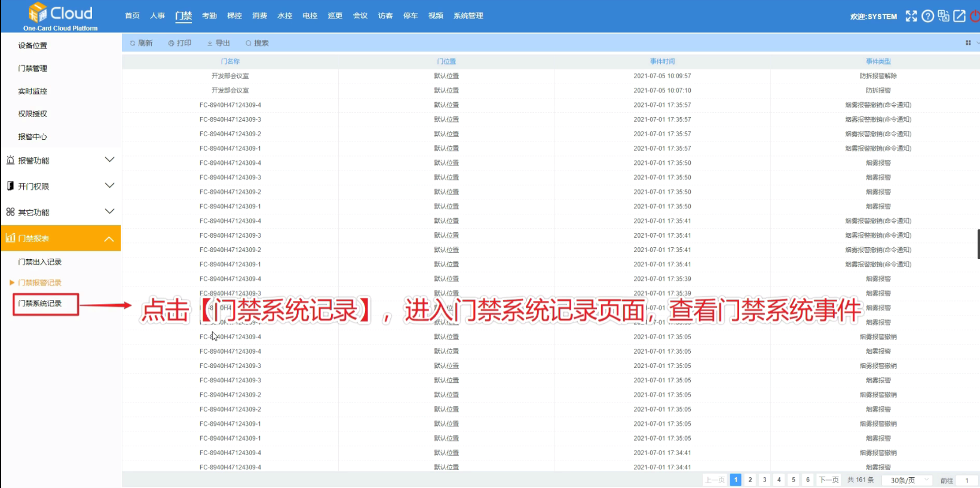Open the help question-mark icon

click(x=927, y=16)
